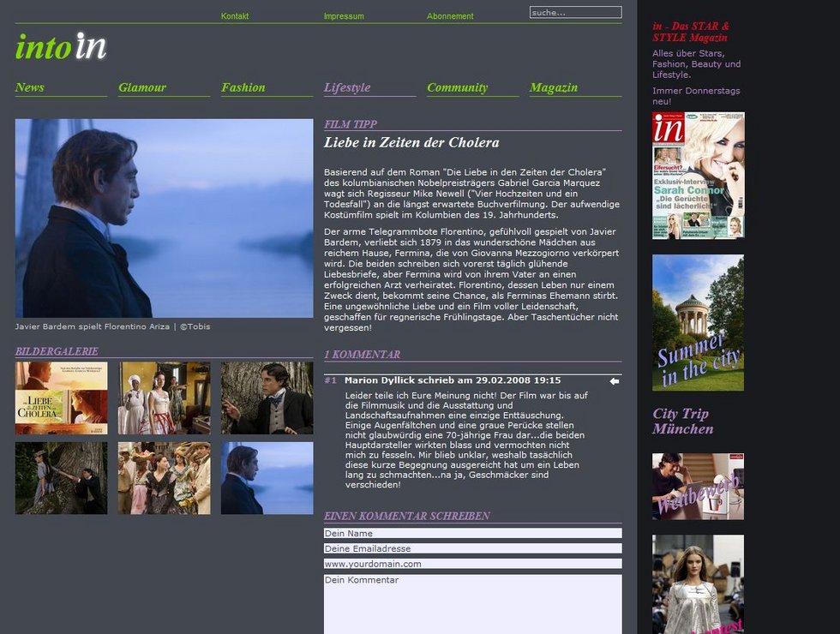Click the www.yourdomain.com website field
The width and height of the screenshot is (840, 634).
pos(472,564)
